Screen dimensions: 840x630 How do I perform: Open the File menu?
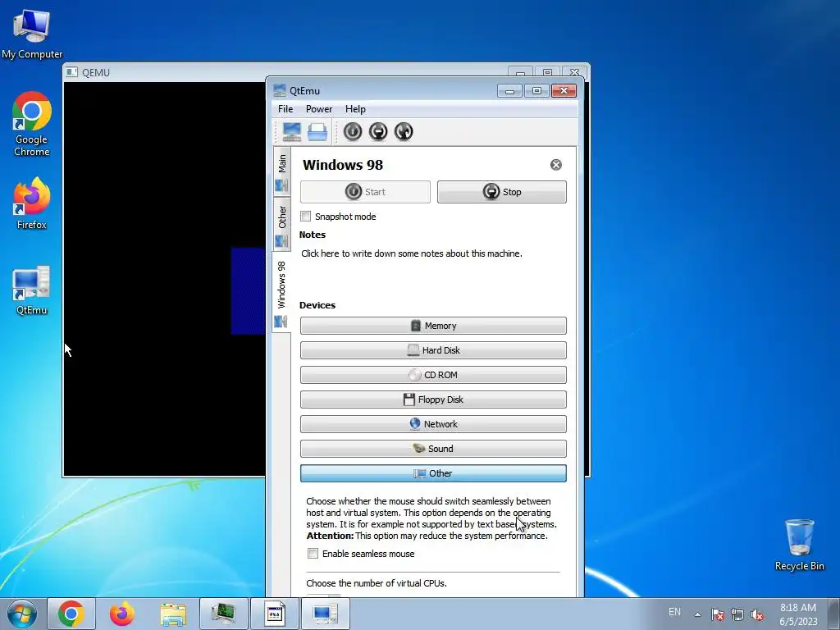click(285, 109)
